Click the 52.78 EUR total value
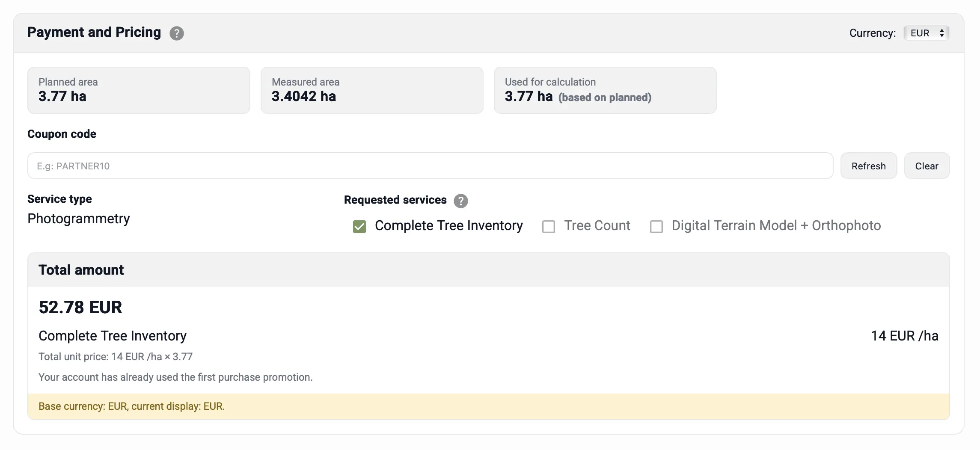 click(80, 307)
